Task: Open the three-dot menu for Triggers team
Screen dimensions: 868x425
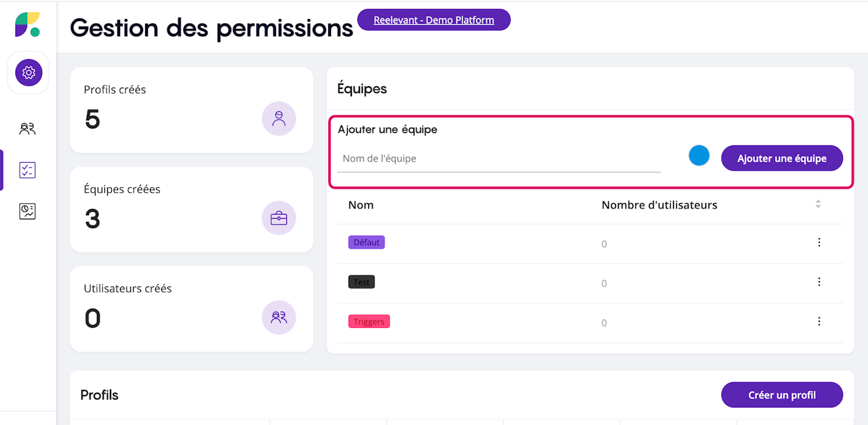Action: [x=819, y=321]
